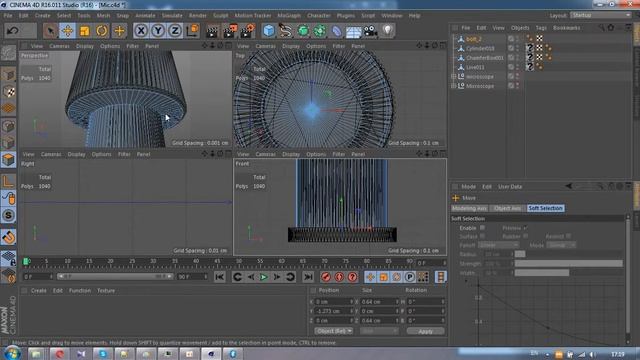Click the array modeling objects icon
Image resolution: width=640 pixels, height=360 pixels.
click(320, 31)
